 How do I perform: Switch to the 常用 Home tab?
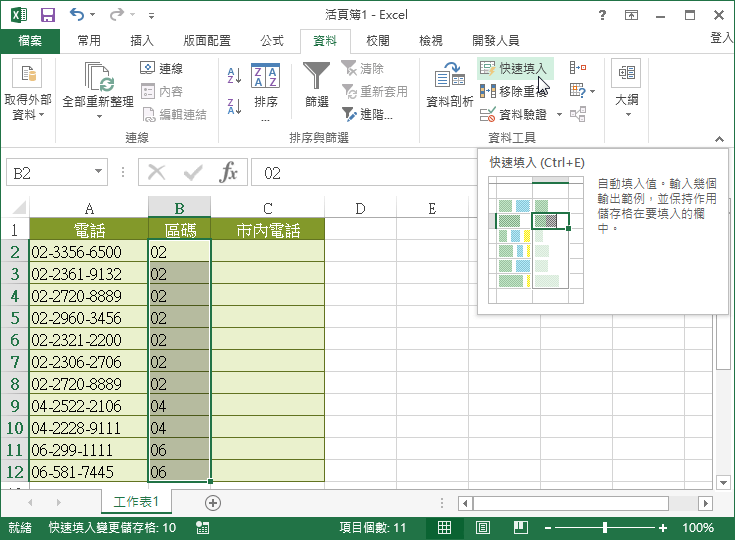pyautogui.click(x=89, y=41)
